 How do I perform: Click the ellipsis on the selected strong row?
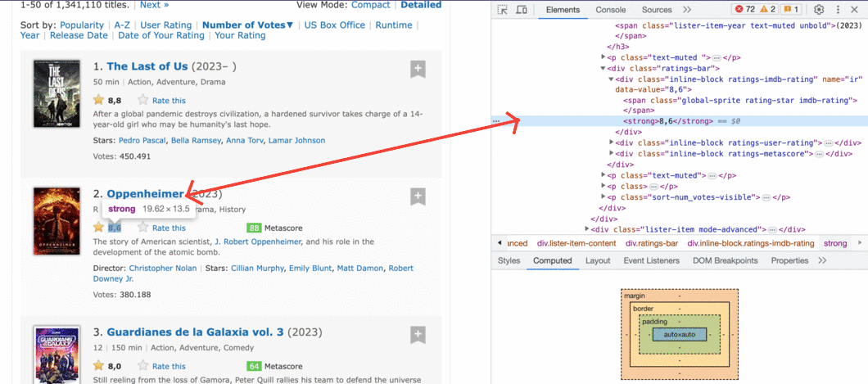coord(496,121)
